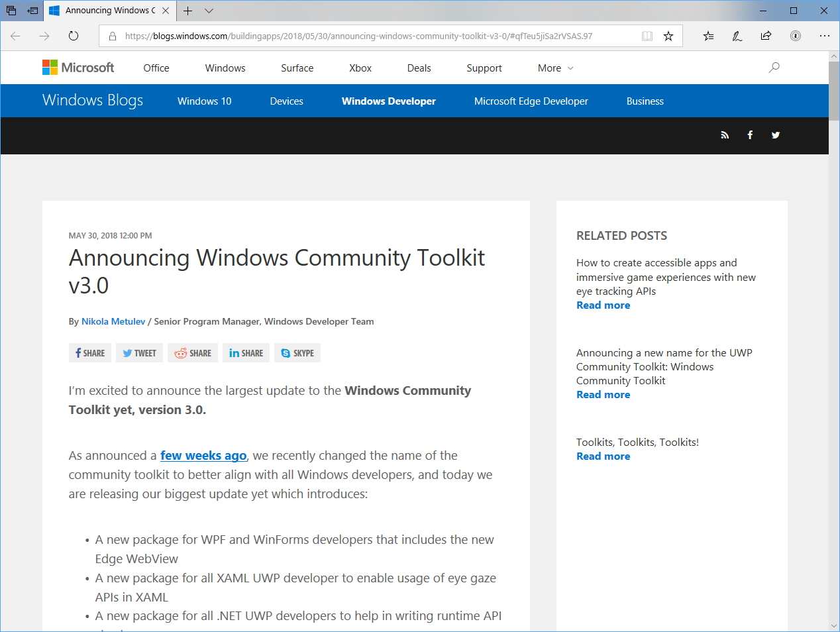Go forward in browser history

tap(44, 36)
